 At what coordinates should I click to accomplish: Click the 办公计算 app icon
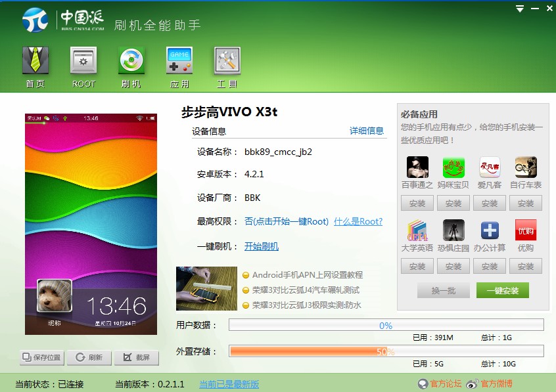490,230
